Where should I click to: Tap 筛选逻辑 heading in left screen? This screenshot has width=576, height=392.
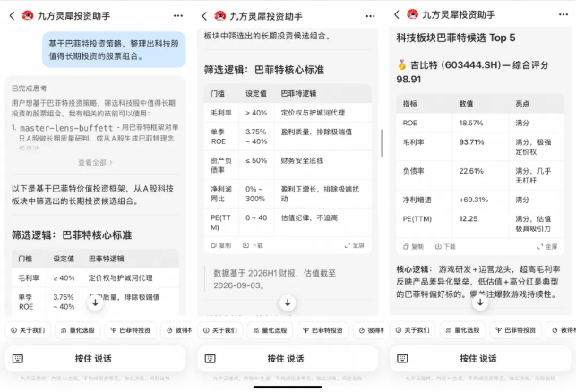click(x=72, y=235)
